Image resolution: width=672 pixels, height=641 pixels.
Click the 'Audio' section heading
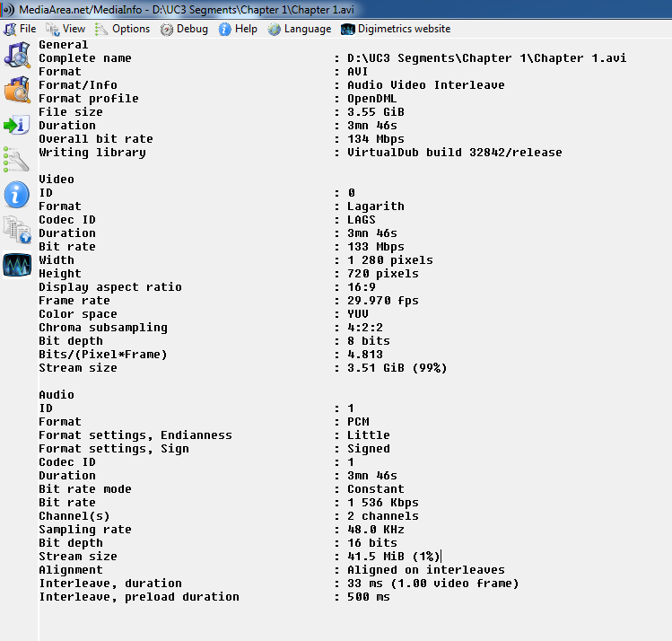(57, 395)
